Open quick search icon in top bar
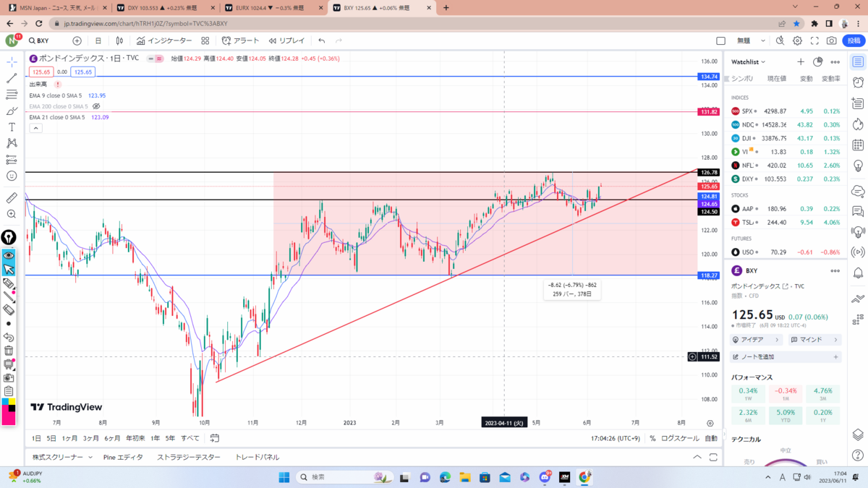 [781, 40]
